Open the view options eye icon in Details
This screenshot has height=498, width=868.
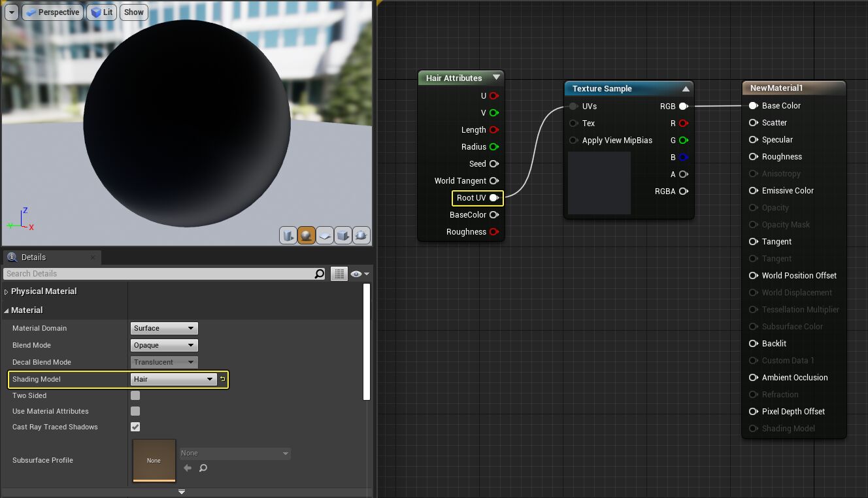pyautogui.click(x=357, y=274)
